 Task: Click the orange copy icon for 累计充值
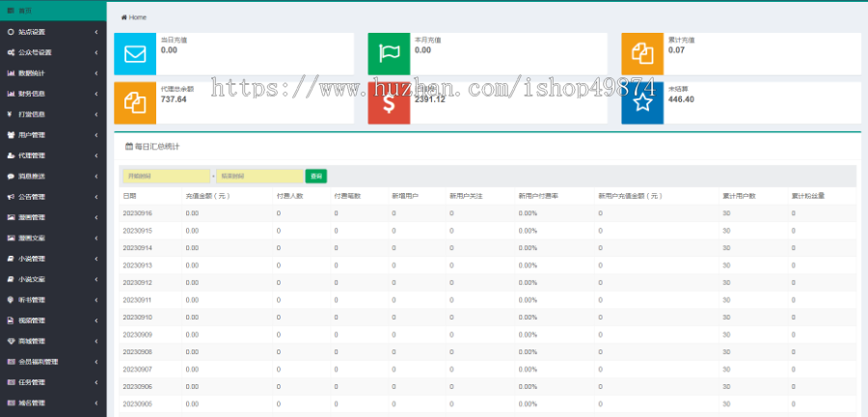click(x=641, y=54)
